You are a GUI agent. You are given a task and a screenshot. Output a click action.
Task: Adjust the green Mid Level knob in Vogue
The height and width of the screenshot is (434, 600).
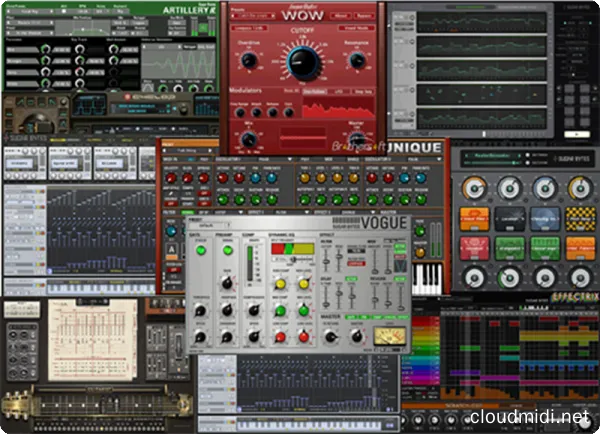click(304, 310)
